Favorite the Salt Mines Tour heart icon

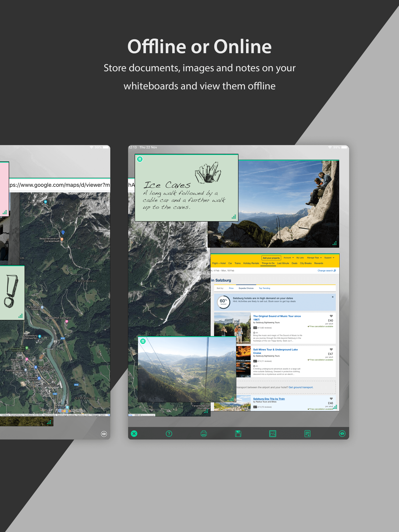[x=331, y=349]
